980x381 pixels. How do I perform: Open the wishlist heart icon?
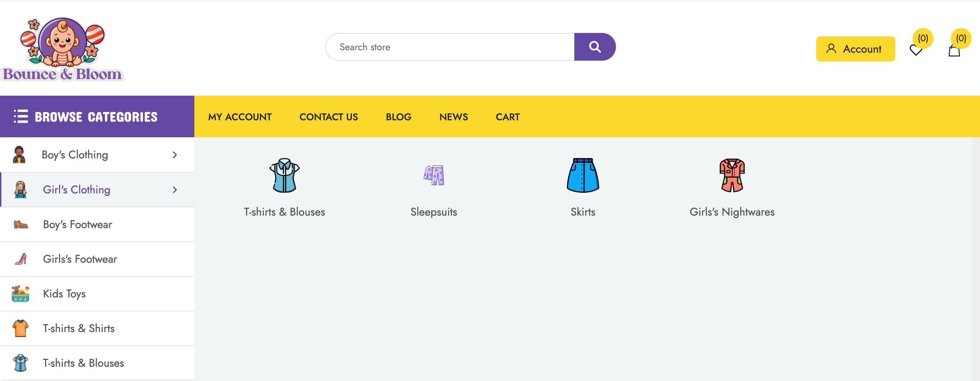916,51
